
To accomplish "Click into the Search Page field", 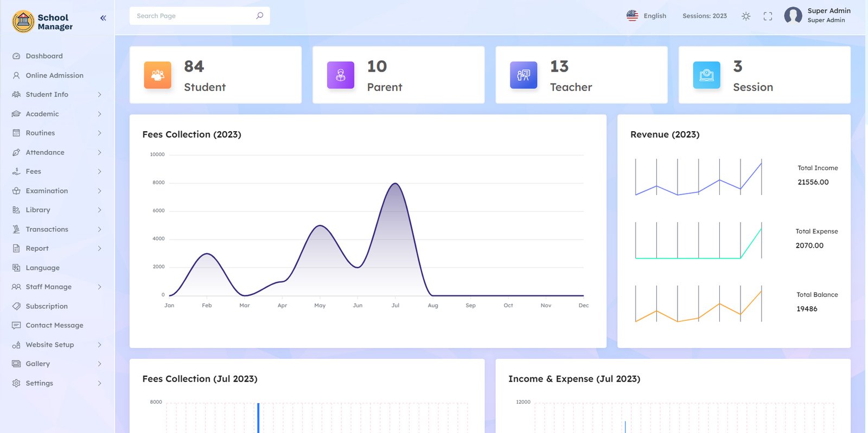I will 193,16.
